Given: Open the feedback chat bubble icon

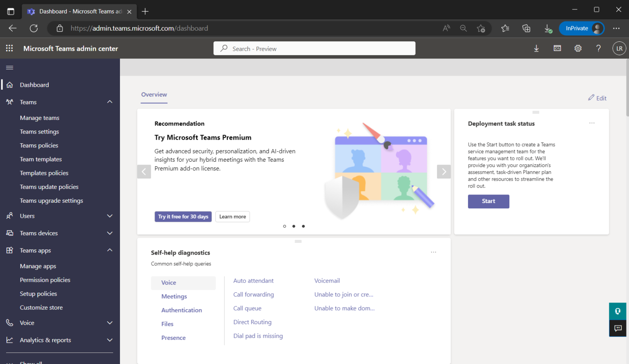Looking at the screenshot, I should 618,328.
